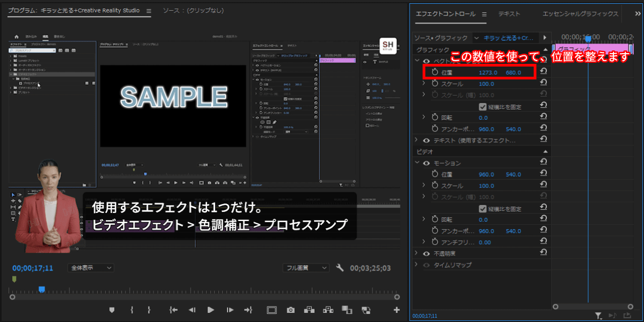Open the フル画質 resolution dropdown
Viewport: 644px width, 322px height.
[306, 267]
